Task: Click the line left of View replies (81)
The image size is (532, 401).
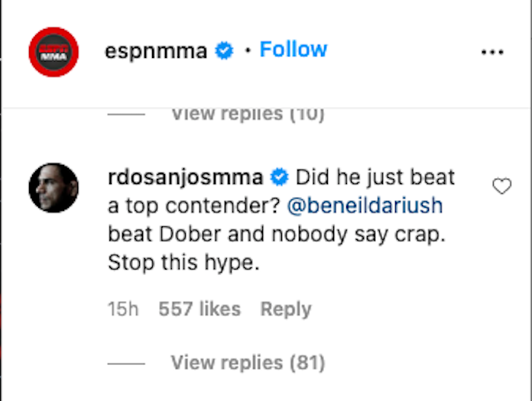Action: (126, 363)
